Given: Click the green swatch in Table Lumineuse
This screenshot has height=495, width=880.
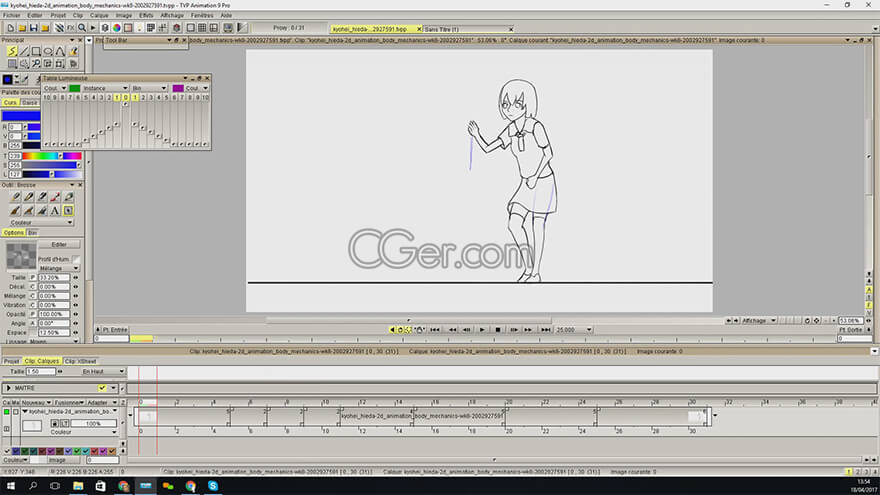Looking at the screenshot, I should pos(75,88).
